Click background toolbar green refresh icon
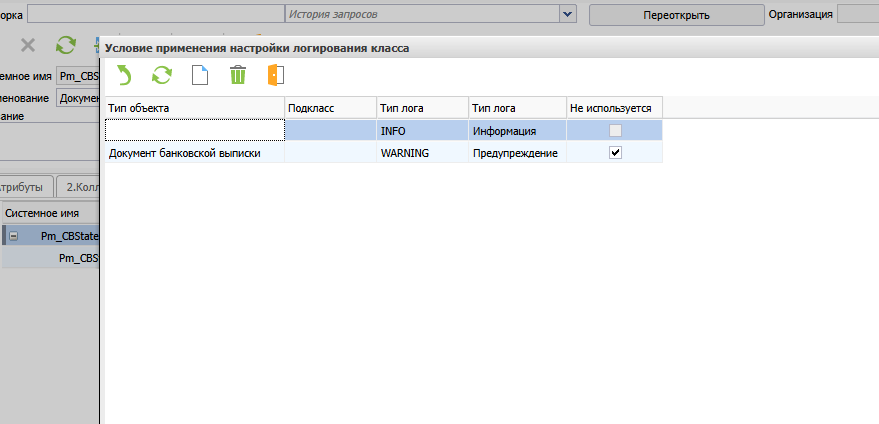The height and width of the screenshot is (424, 879). point(66,44)
